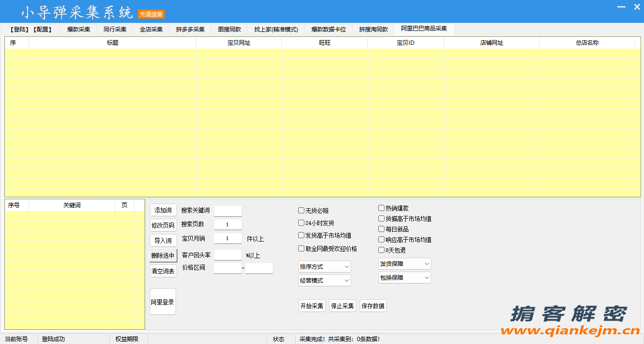Click the 序号 column header in keyword list

(17, 205)
